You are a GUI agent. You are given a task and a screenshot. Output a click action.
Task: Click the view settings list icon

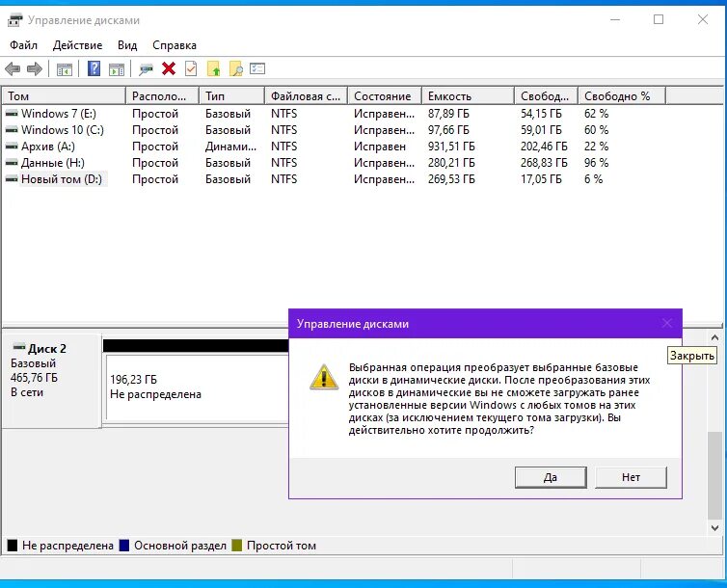click(257, 69)
